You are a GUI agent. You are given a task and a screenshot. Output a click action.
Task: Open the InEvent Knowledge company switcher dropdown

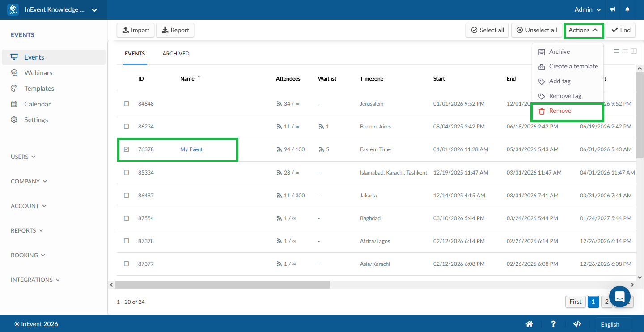(x=54, y=10)
